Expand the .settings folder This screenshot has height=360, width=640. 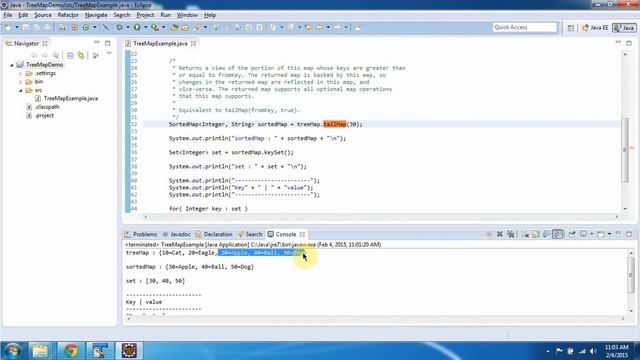point(20,73)
